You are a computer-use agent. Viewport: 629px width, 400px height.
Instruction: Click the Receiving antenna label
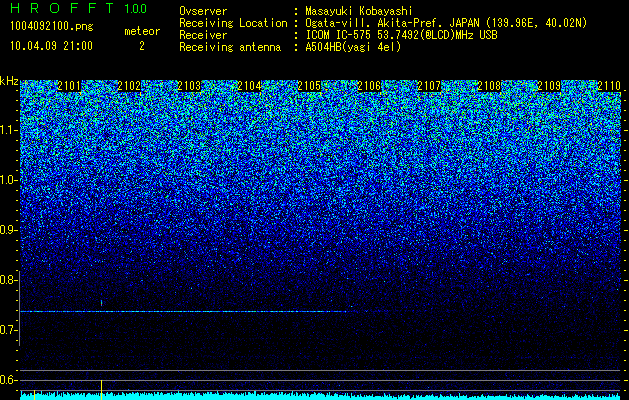pos(230,47)
